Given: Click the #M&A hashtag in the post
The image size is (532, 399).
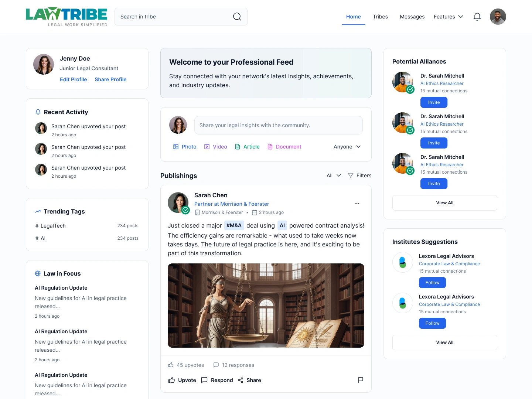Looking at the screenshot, I should point(234,225).
